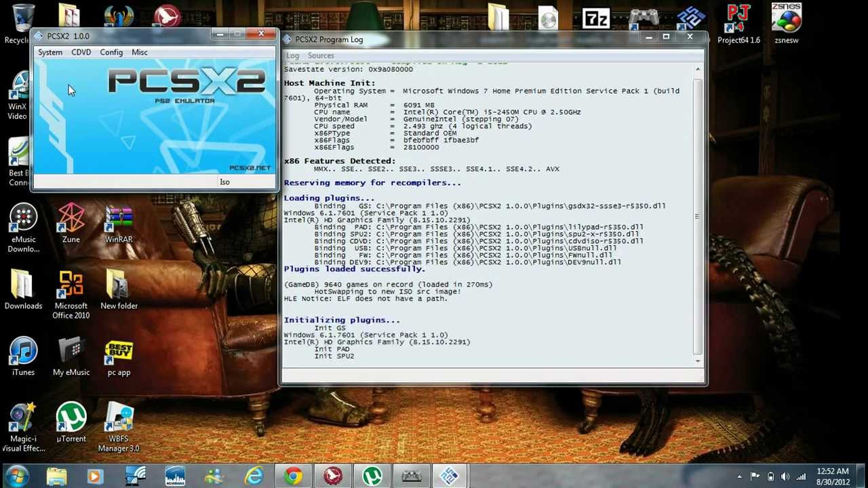Select the gamepad controller desktop shortcut
The width and height of the screenshot is (868, 488).
(644, 18)
